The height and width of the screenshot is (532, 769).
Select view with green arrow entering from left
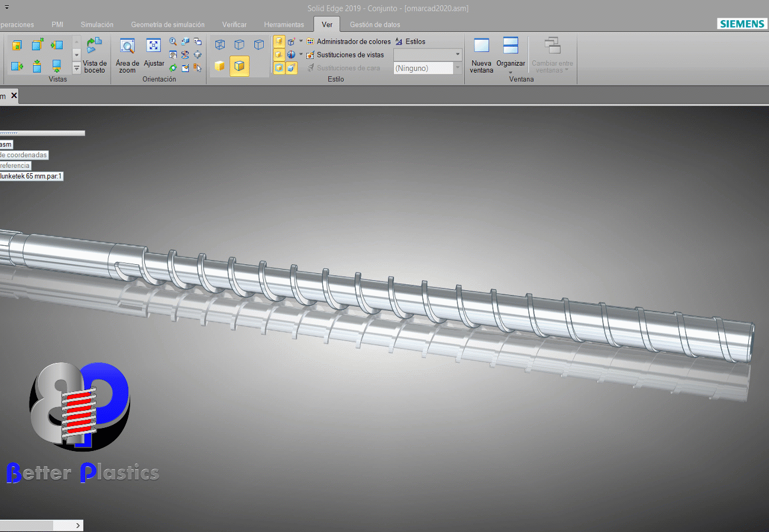tap(57, 45)
